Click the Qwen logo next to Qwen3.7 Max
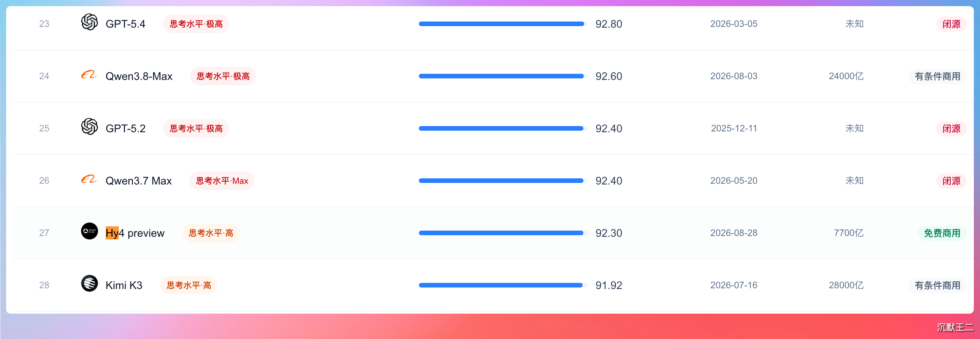 [x=90, y=179]
